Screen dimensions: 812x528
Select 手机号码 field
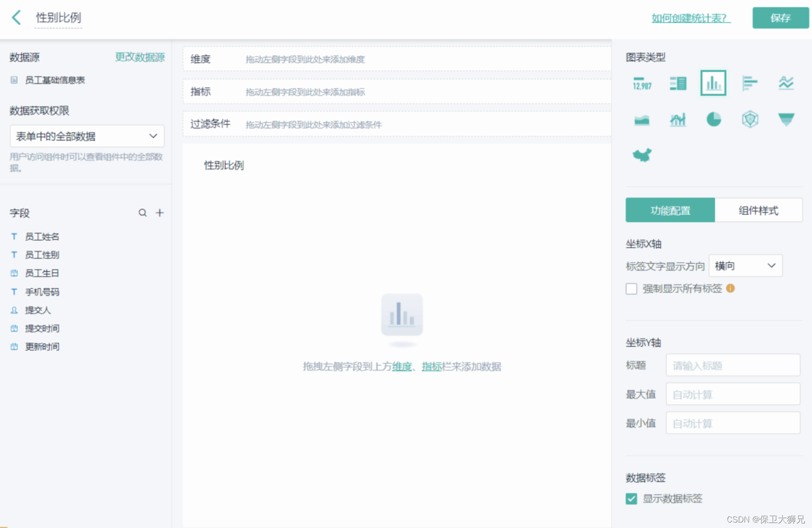[x=42, y=292]
